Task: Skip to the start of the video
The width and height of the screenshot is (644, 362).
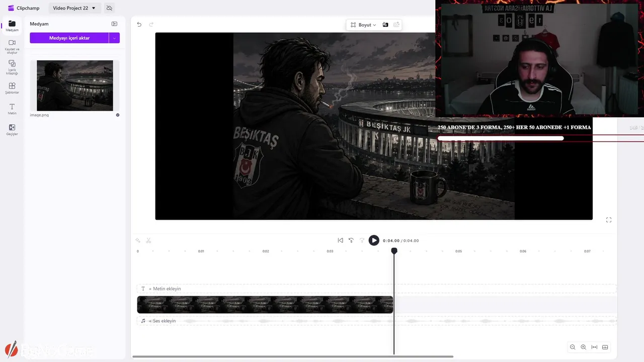Action: tap(340, 240)
